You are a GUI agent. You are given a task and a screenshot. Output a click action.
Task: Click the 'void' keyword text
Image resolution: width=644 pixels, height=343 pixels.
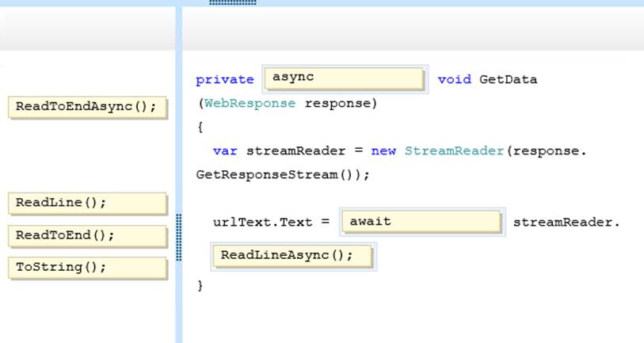[x=454, y=79]
